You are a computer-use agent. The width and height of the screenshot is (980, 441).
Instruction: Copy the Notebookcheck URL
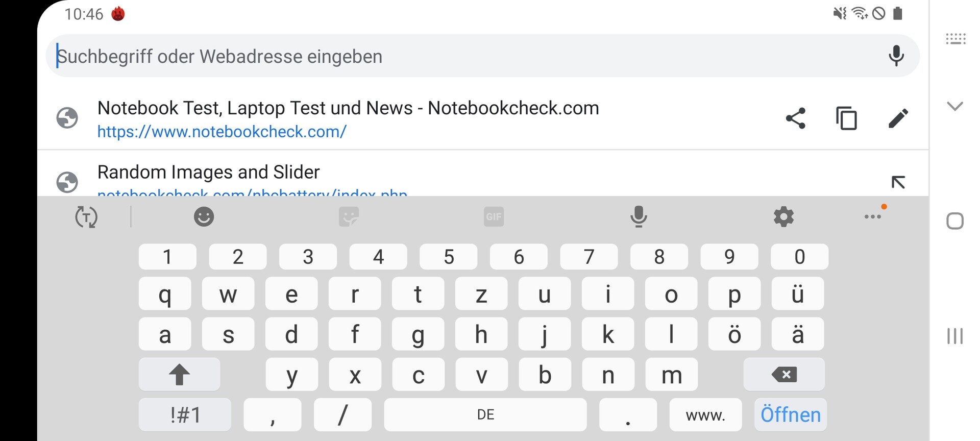tap(846, 118)
